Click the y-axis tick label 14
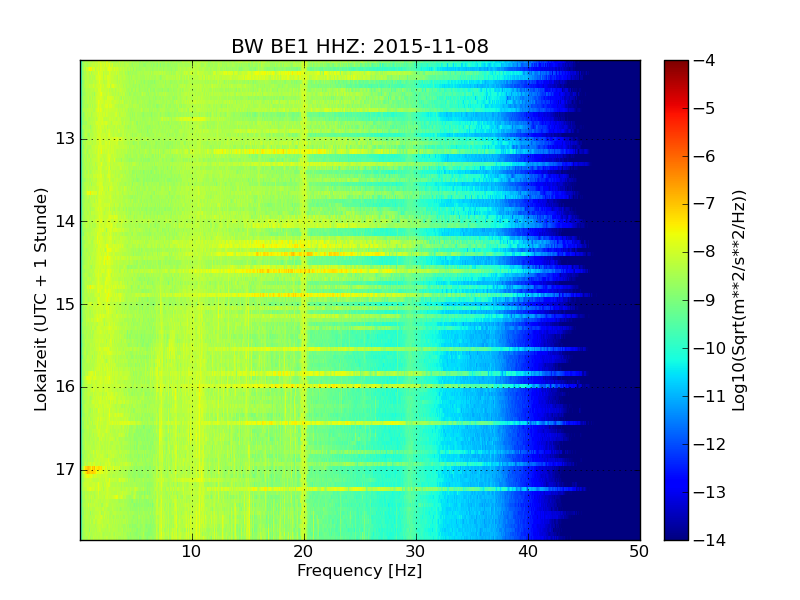This screenshot has height=600, width=800. pyautogui.click(x=65, y=221)
